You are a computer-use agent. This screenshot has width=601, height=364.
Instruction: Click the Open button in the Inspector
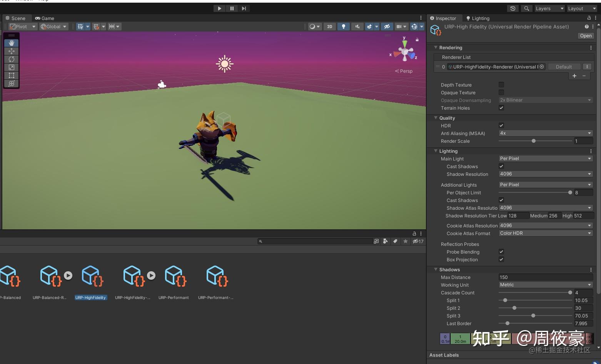click(x=585, y=36)
